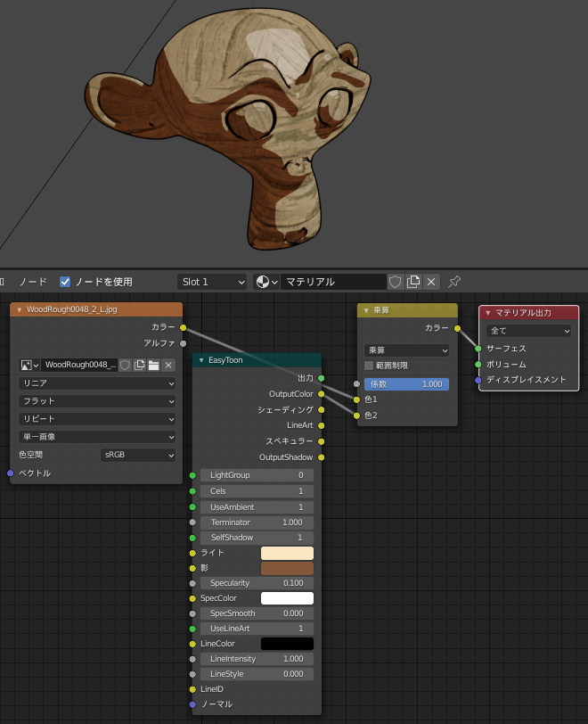Viewport: 588px width, 724px height.
Task: Click the スペキュラー output socket
Action: click(x=322, y=441)
